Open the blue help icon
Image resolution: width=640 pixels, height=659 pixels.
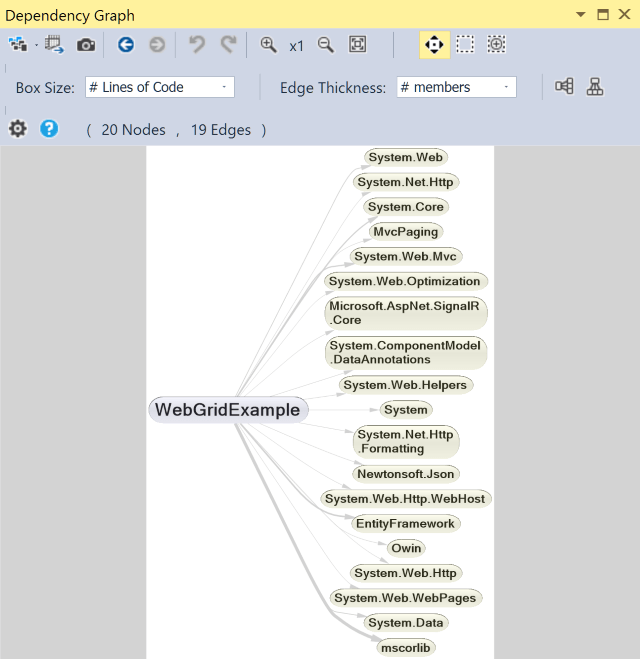[49, 129]
